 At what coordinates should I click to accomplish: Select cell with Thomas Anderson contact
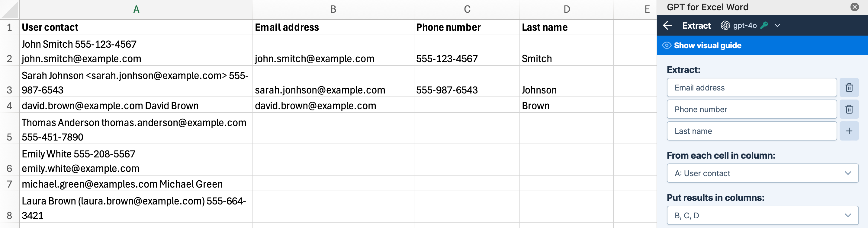[136, 128]
